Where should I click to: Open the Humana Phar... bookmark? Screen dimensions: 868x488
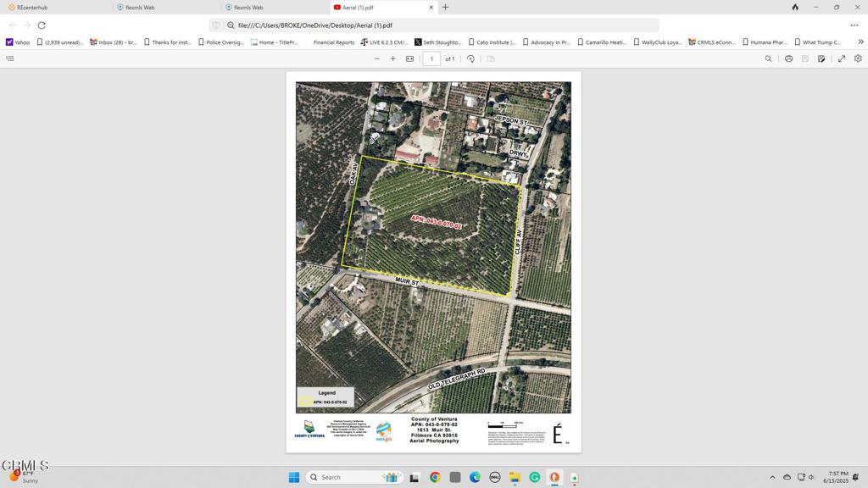point(765,42)
